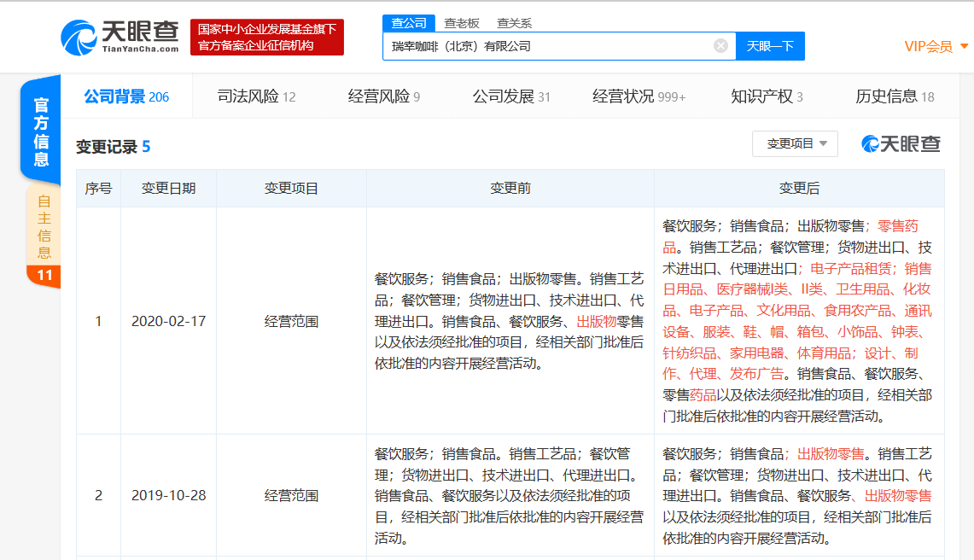Open the 知识产权 3 tab

(x=767, y=96)
